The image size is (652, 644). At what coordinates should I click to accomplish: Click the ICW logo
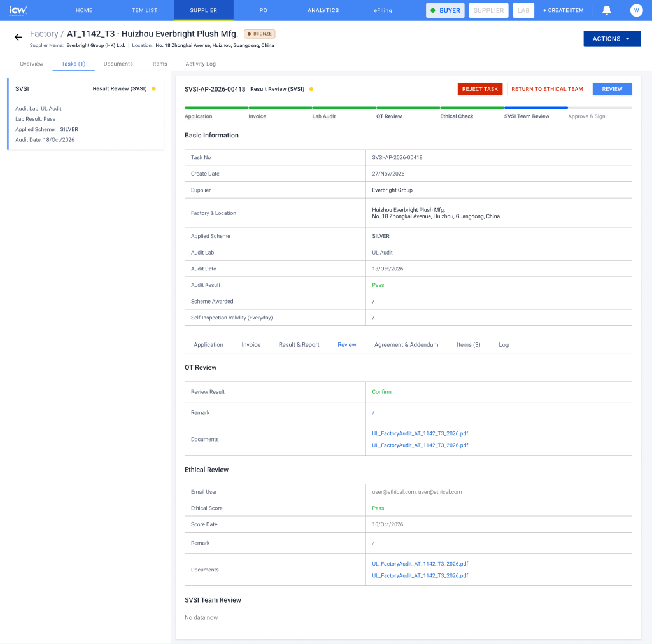[18, 10]
